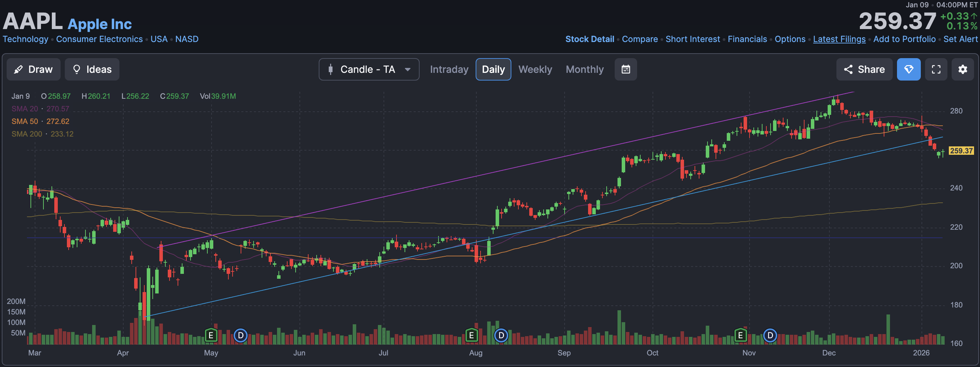
Task: Open the USA country link
Action: coord(159,39)
